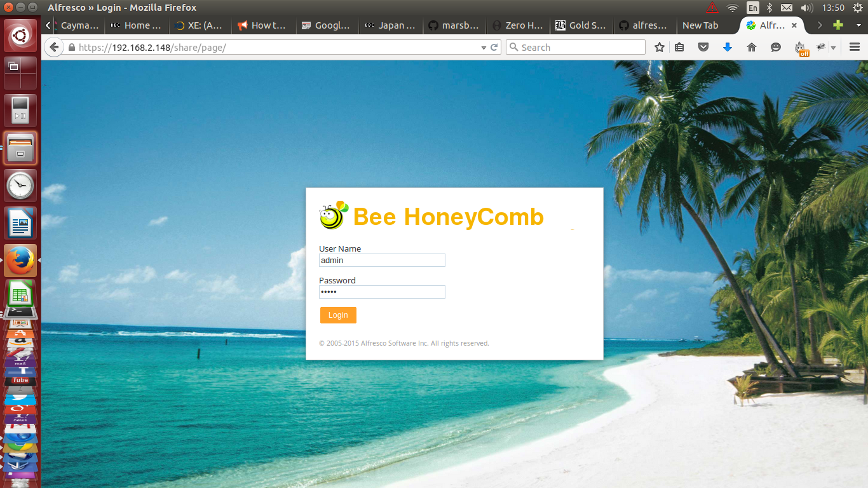Viewport: 868px width, 488px height.
Task: Open the mail envelope indicator
Action: point(787,8)
